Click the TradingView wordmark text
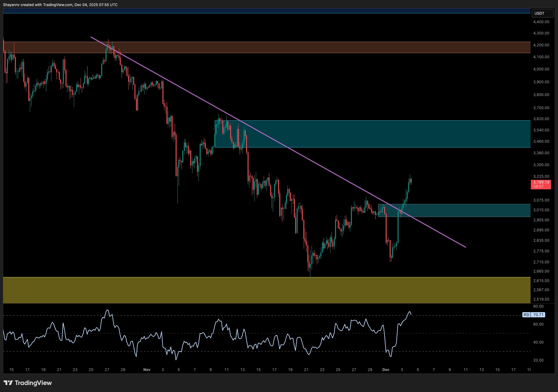This screenshot has height=392, width=558. coord(33,383)
